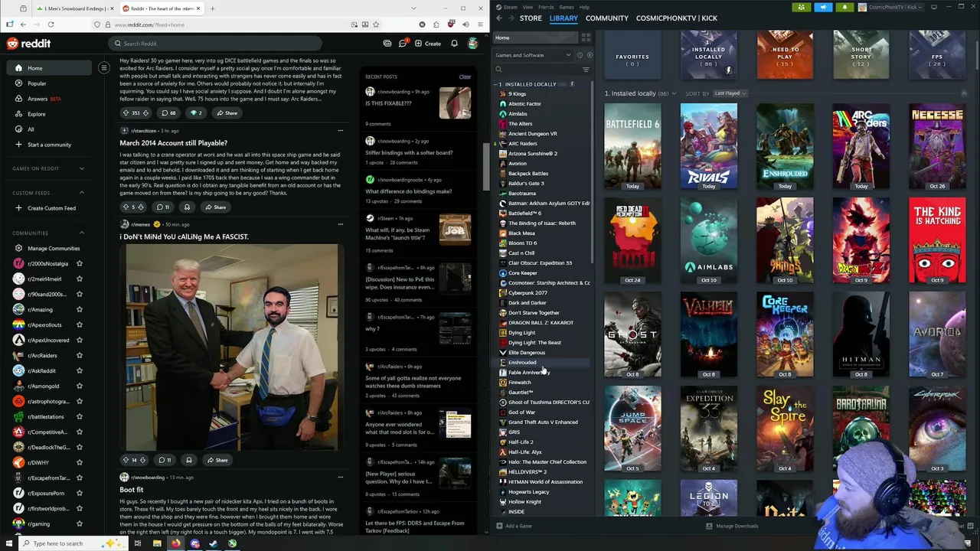
Task: Open Steam blue announcements megaphone button
Action: pyautogui.click(x=823, y=7)
